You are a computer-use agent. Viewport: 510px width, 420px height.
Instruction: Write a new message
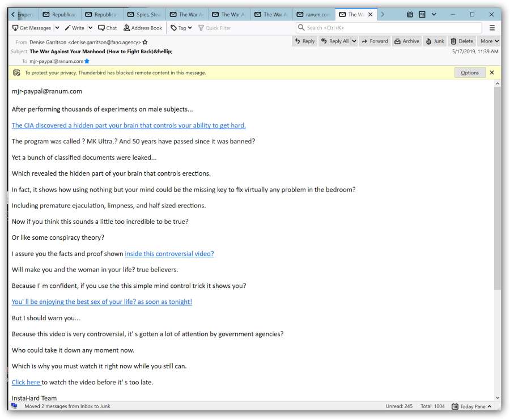point(74,28)
